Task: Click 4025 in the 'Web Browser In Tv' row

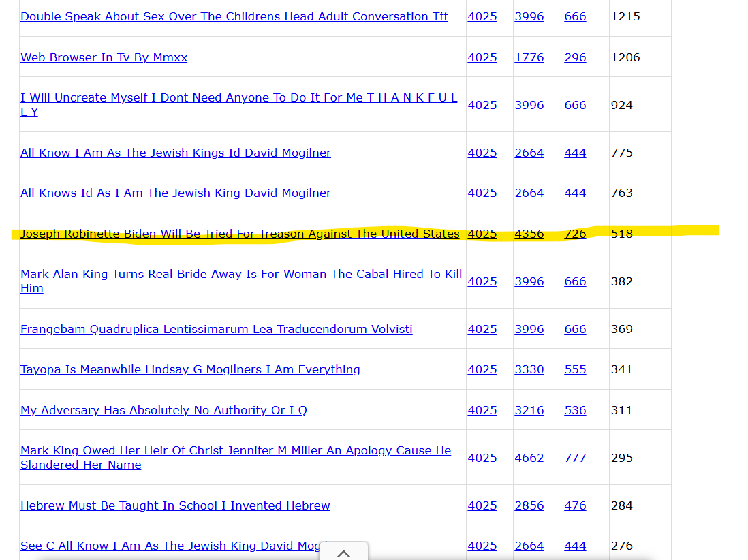Action: click(x=482, y=57)
